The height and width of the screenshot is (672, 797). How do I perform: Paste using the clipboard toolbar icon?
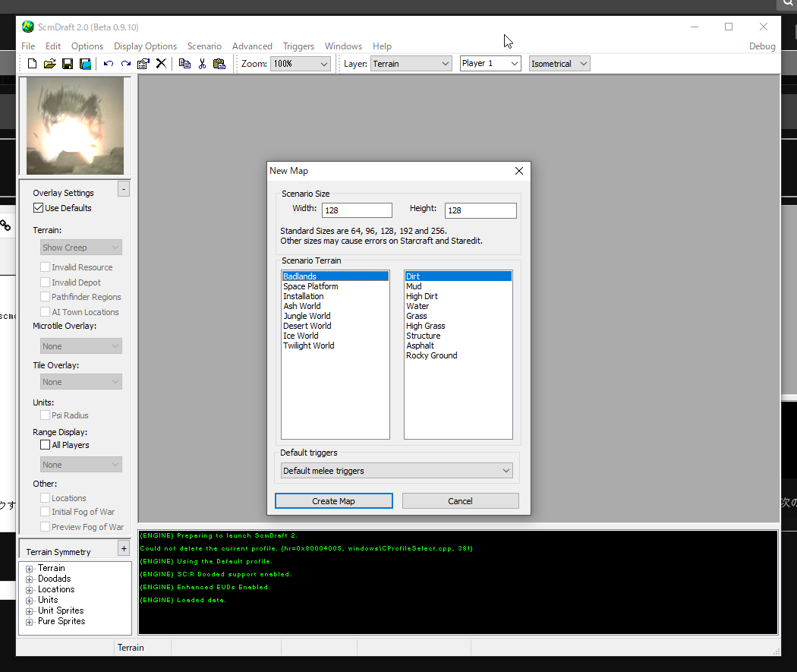[219, 64]
